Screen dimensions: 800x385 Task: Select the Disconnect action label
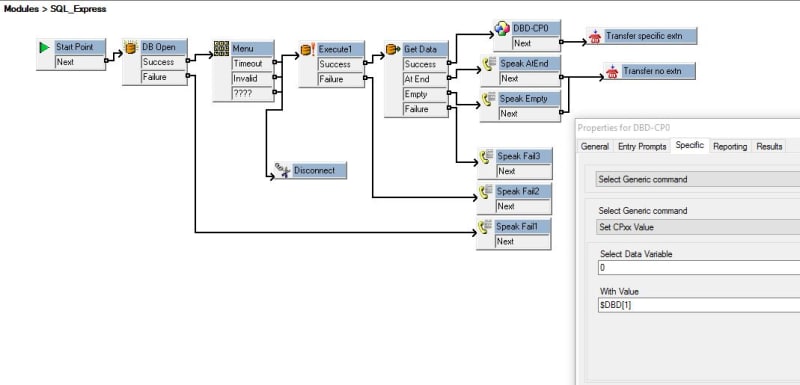point(319,170)
